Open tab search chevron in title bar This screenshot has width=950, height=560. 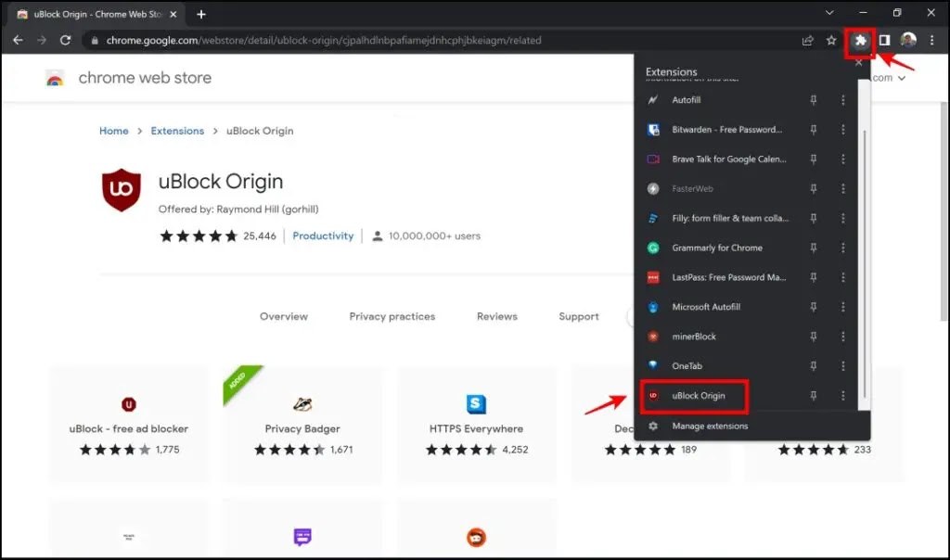(829, 13)
